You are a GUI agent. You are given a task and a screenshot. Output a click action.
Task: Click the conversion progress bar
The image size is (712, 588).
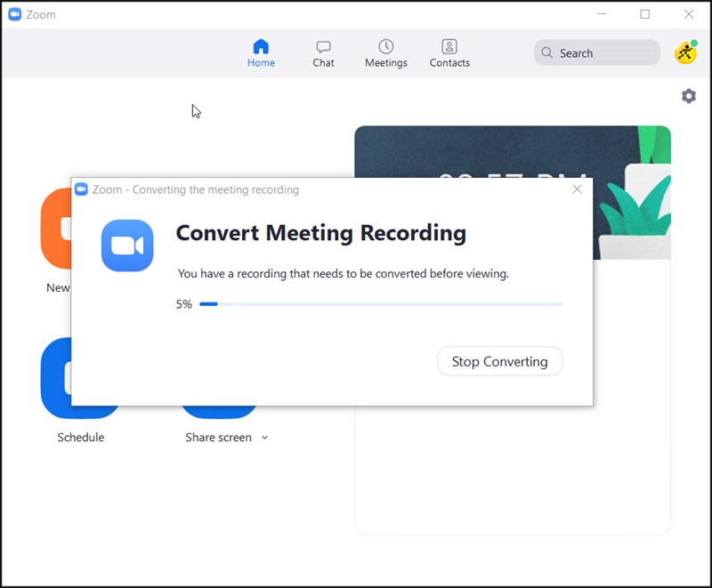383,303
